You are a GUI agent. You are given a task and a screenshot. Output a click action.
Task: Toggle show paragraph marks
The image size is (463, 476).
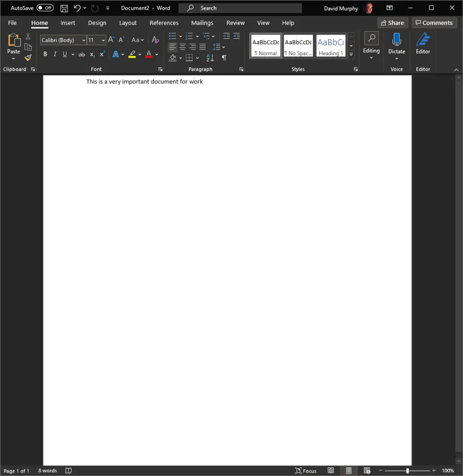tap(224, 58)
